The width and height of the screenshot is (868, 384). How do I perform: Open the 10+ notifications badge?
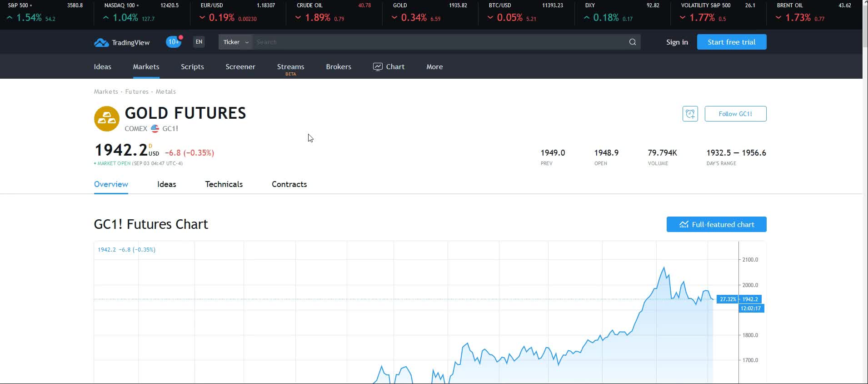[174, 42]
